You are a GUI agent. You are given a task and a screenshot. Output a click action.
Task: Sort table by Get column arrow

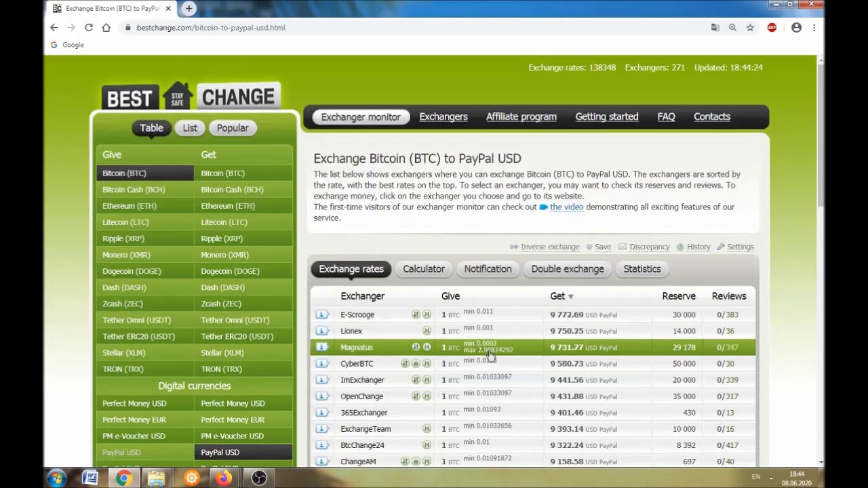click(571, 297)
